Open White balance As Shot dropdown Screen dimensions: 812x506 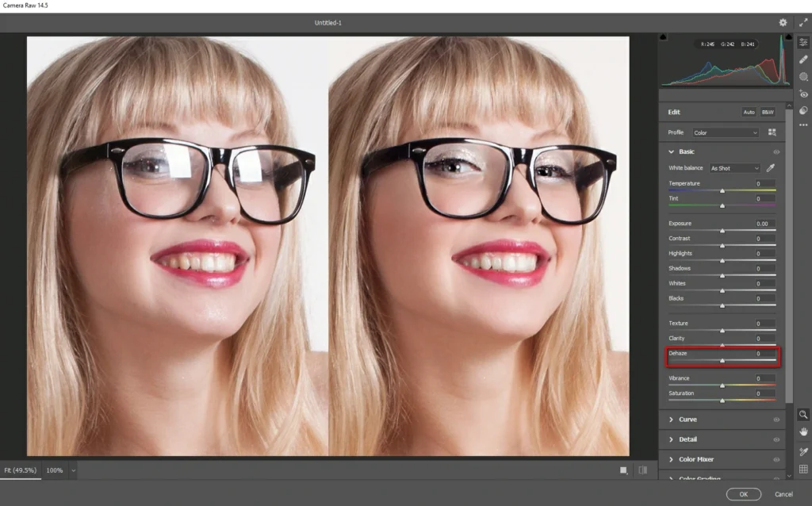point(735,168)
